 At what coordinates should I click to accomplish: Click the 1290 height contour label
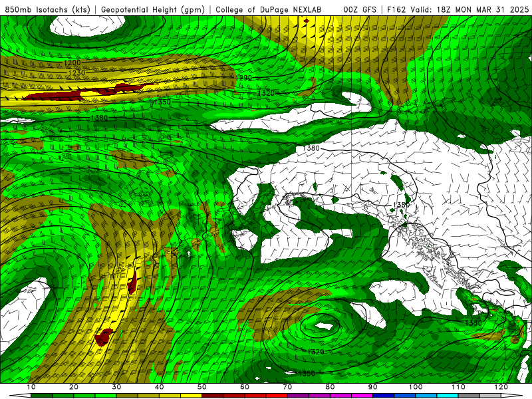coord(243,78)
